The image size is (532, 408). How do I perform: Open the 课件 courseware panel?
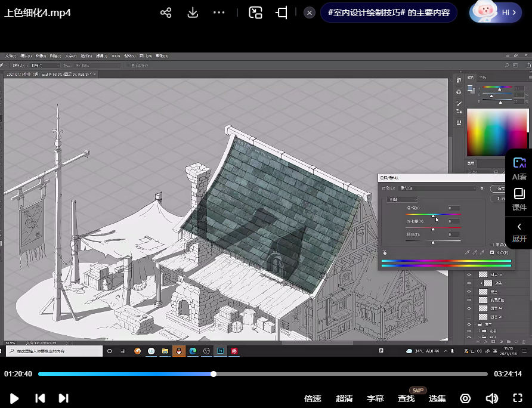click(x=519, y=200)
